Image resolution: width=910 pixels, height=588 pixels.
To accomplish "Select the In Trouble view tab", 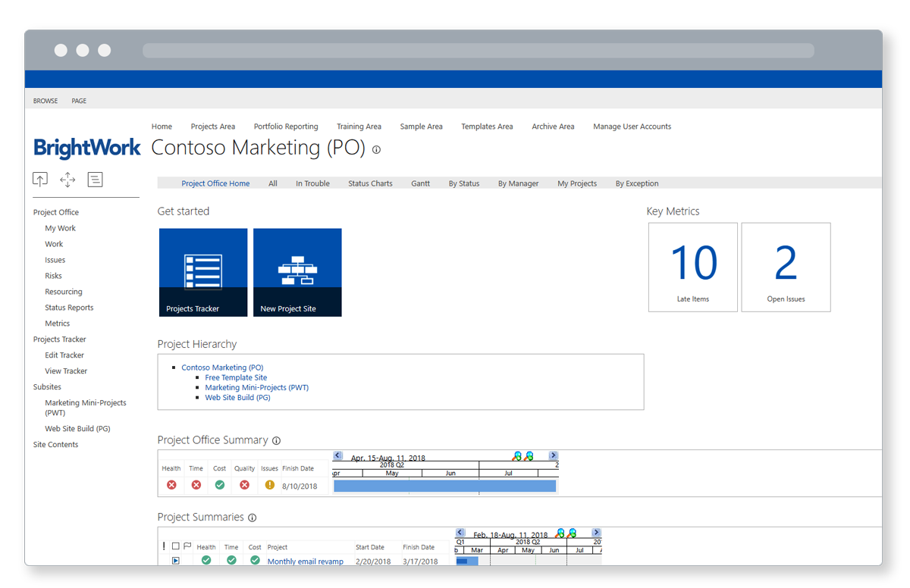I will (x=312, y=183).
